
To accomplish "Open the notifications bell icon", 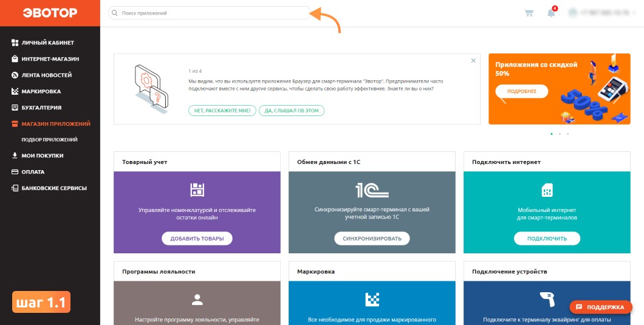I will coord(551,13).
